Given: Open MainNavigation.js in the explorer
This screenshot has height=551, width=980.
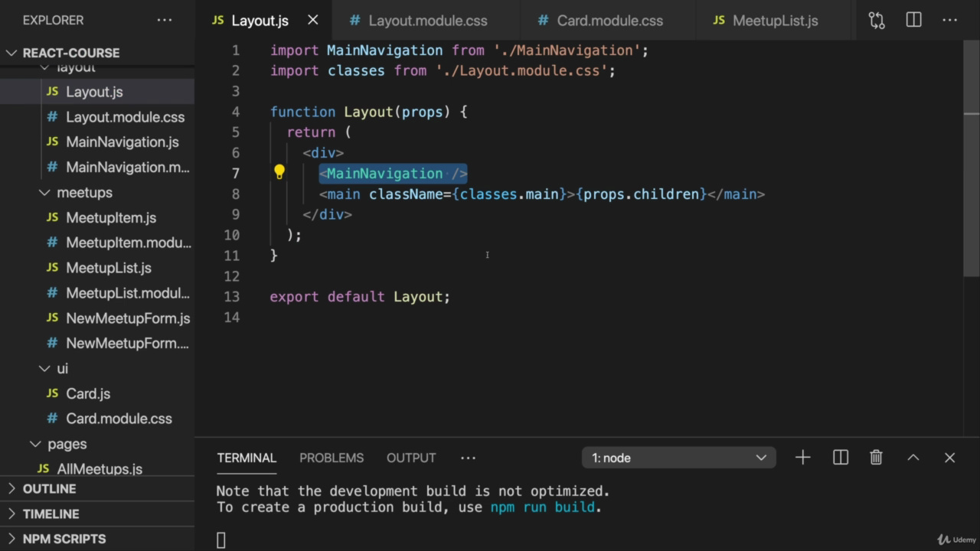Looking at the screenshot, I should tap(122, 142).
